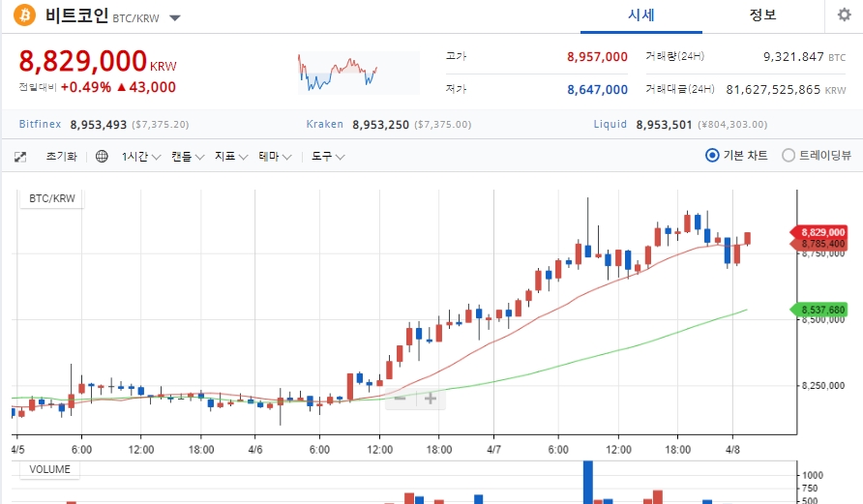Click the green 8,537,680 moving average tag
Viewport: 863px width, 504px height.
[818, 310]
